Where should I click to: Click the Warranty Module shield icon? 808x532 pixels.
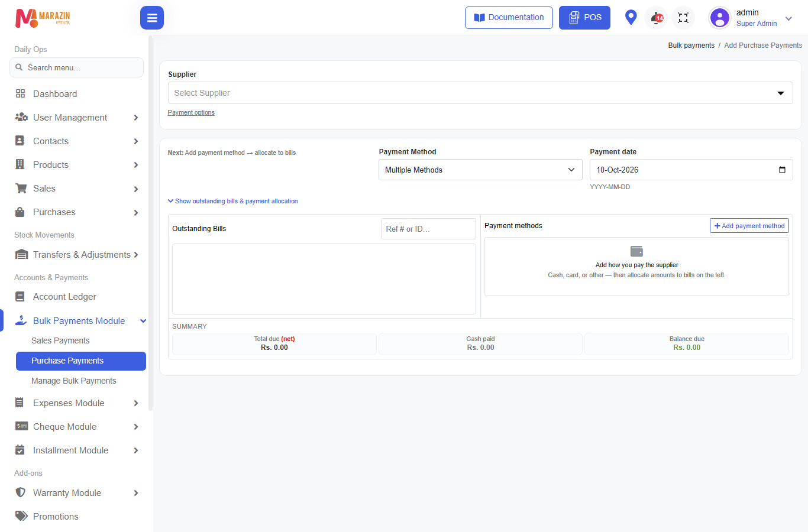(x=21, y=492)
